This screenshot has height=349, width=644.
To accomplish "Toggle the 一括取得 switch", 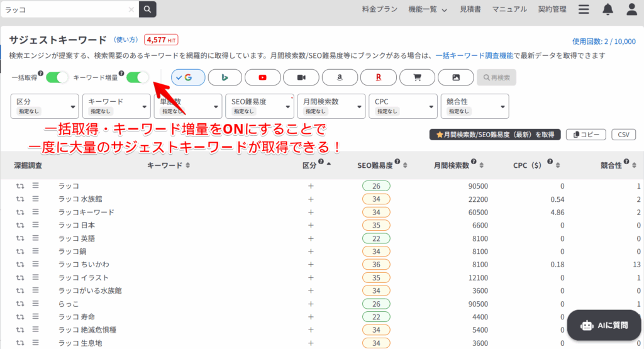I will (x=57, y=77).
